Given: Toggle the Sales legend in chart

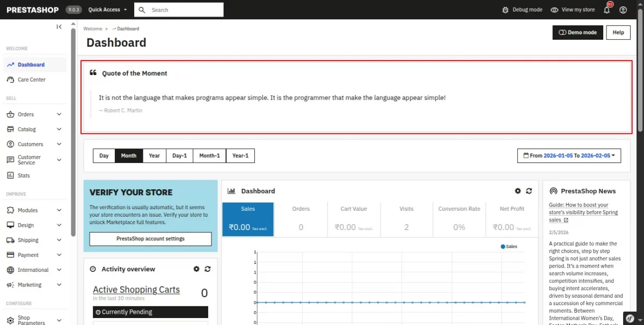Looking at the screenshot, I should click(509, 247).
